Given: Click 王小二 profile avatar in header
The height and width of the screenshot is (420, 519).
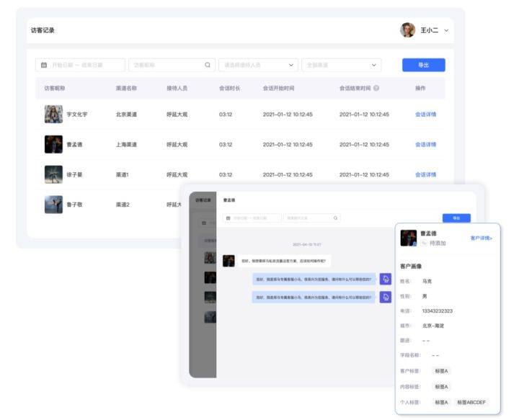Looking at the screenshot, I should 407,30.
